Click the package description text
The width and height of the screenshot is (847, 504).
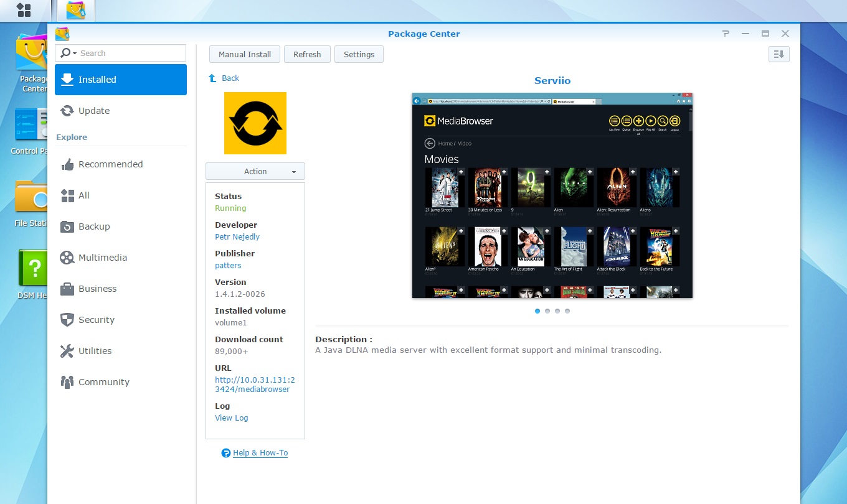pos(488,350)
